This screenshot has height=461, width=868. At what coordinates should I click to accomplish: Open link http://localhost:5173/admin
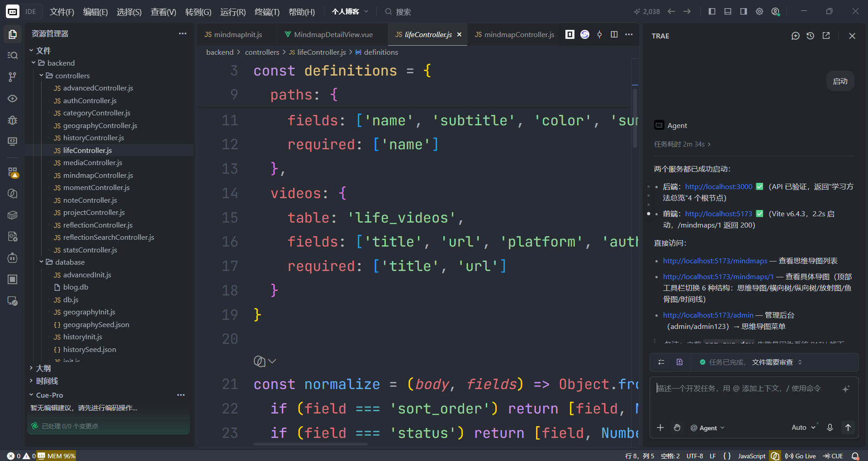(x=708, y=315)
